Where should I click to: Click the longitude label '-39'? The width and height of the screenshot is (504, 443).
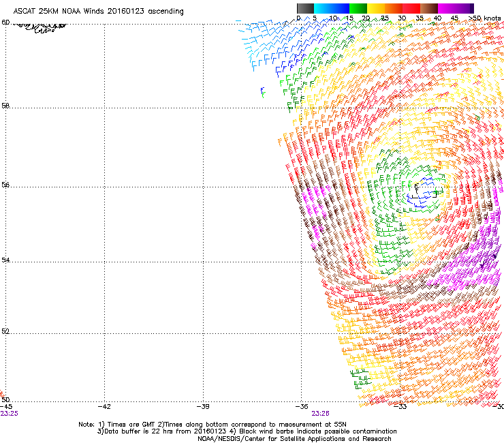click(203, 407)
